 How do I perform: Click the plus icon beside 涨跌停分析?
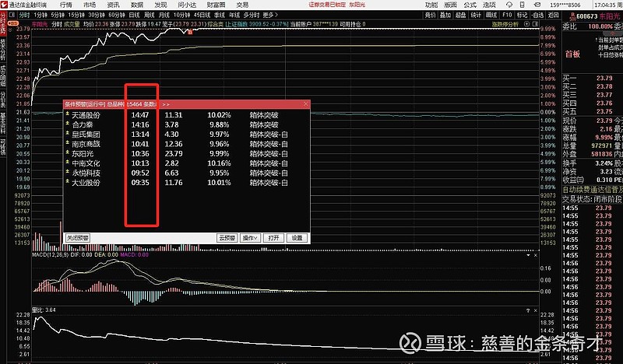pos(527,24)
